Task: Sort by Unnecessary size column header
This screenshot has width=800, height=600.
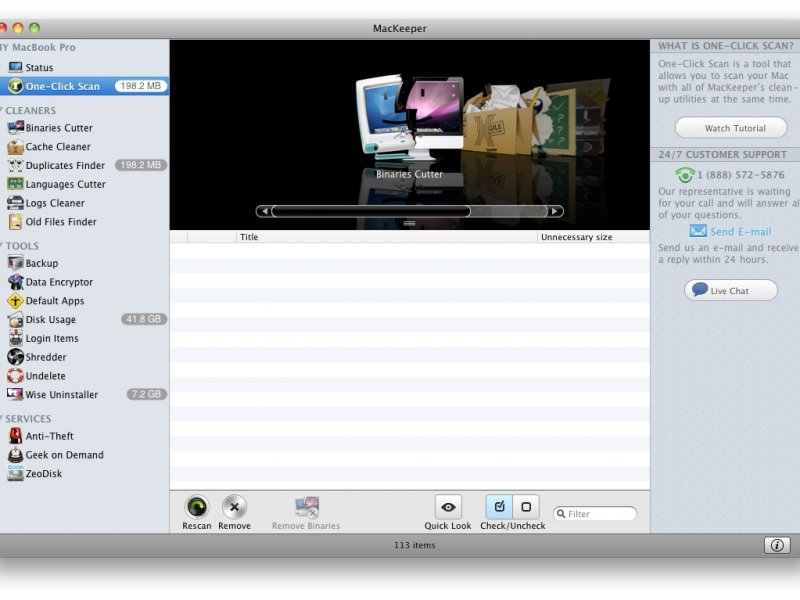Action: coord(593,237)
